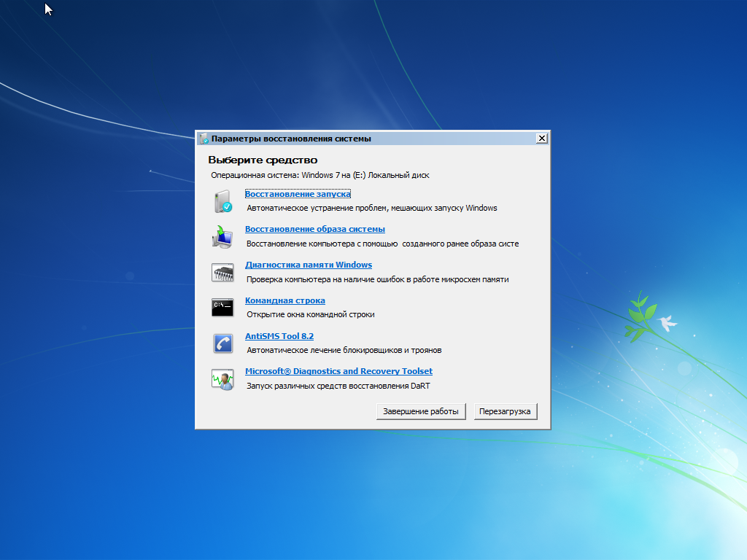
Task: Open the Командная строка link
Action: click(x=285, y=300)
